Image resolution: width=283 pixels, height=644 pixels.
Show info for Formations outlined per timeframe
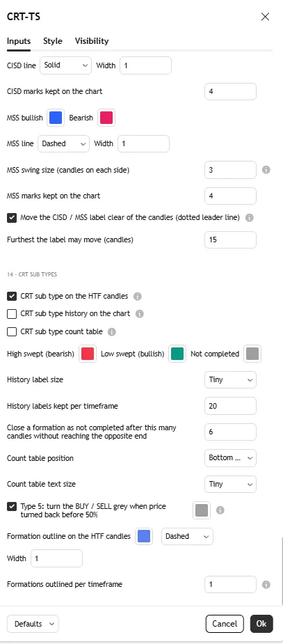(x=266, y=584)
